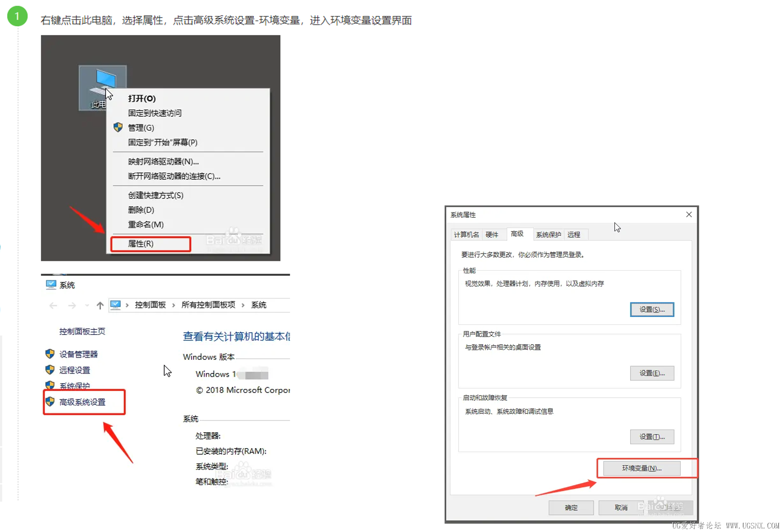The image size is (782, 532).
Task: Choose 删除(D) from the context menu
Action: tap(141, 210)
